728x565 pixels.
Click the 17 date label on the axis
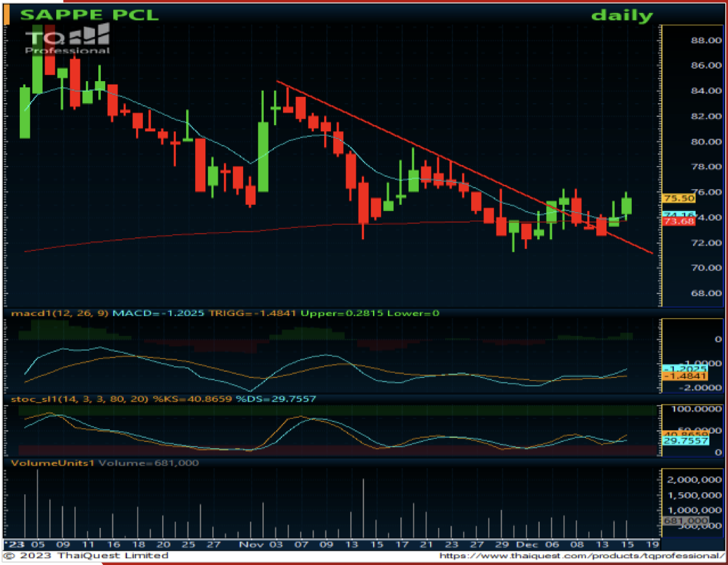pos(402,544)
